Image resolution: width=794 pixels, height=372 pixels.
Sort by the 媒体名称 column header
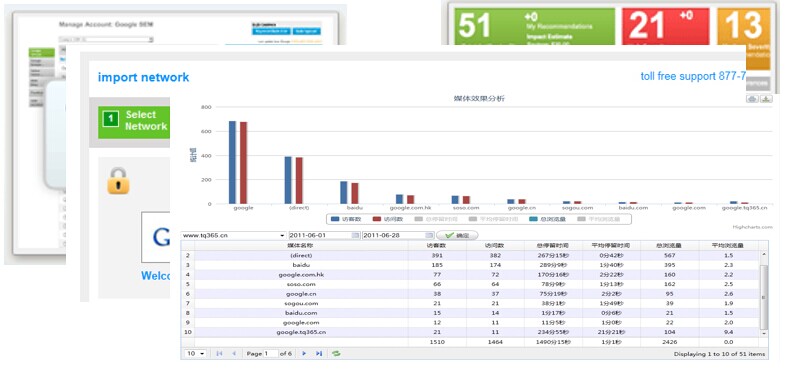point(301,245)
